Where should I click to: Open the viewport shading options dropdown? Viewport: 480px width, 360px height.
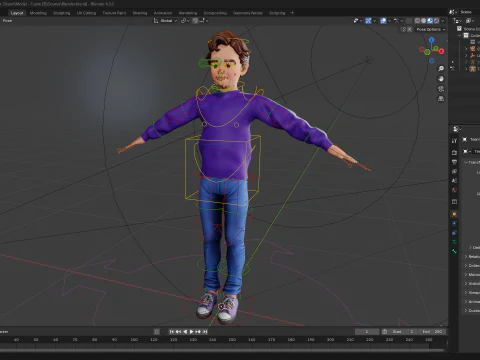click(x=443, y=21)
